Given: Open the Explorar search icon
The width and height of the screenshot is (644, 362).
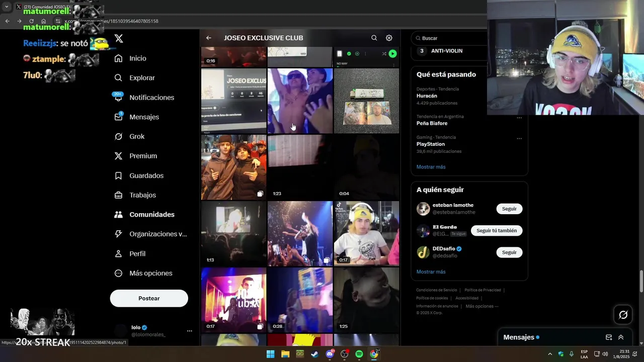Looking at the screenshot, I should [x=118, y=78].
